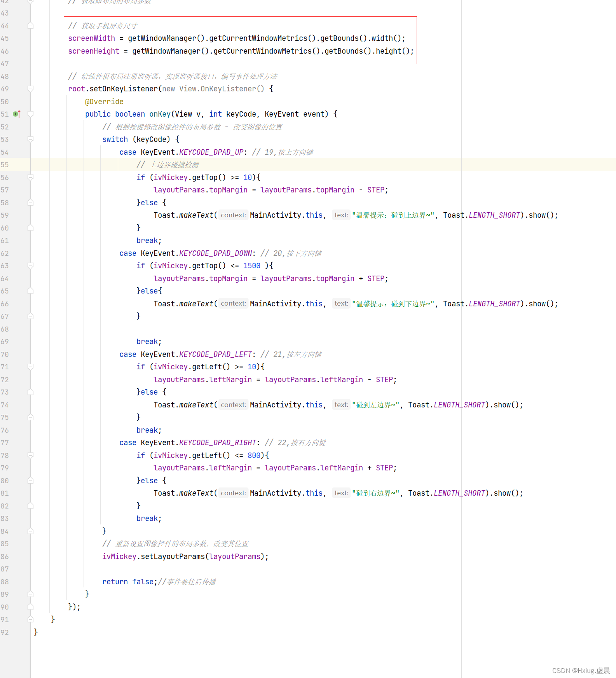Screen dimensions: 616x678
Task: Click 'makeText' on line 66
Action: click(196, 304)
